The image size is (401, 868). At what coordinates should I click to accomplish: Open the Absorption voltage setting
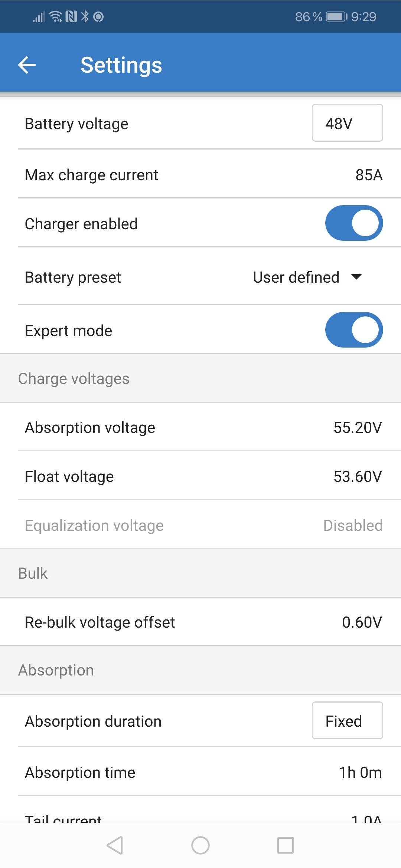tap(200, 427)
